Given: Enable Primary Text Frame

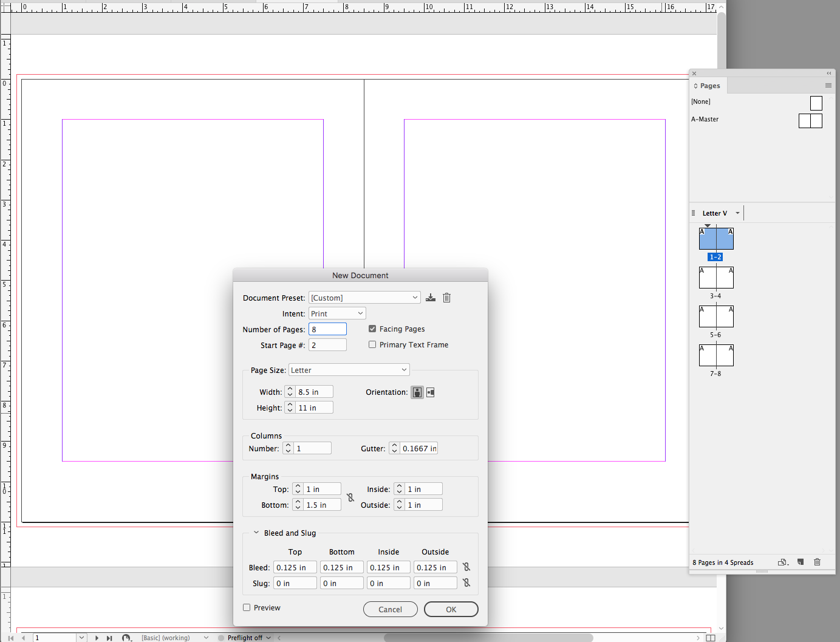Looking at the screenshot, I should (x=372, y=344).
